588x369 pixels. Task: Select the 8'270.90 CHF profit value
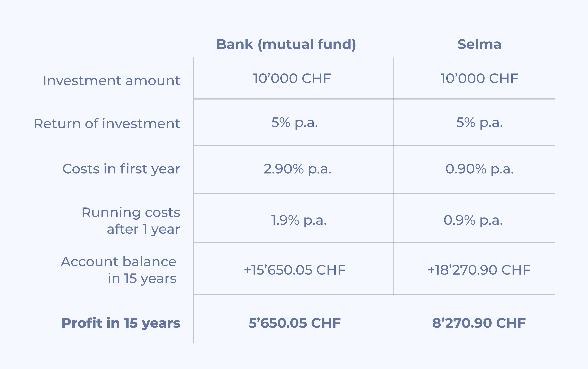coord(479,323)
